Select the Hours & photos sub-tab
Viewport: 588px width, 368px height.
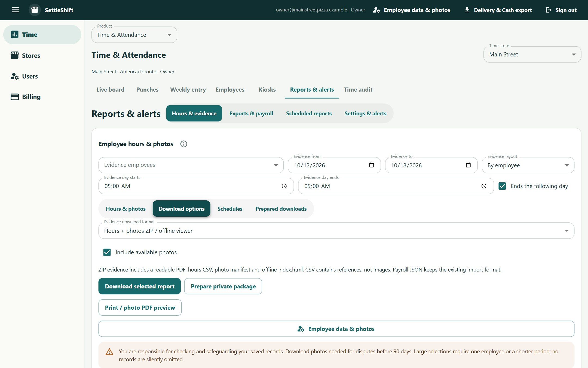tap(125, 209)
